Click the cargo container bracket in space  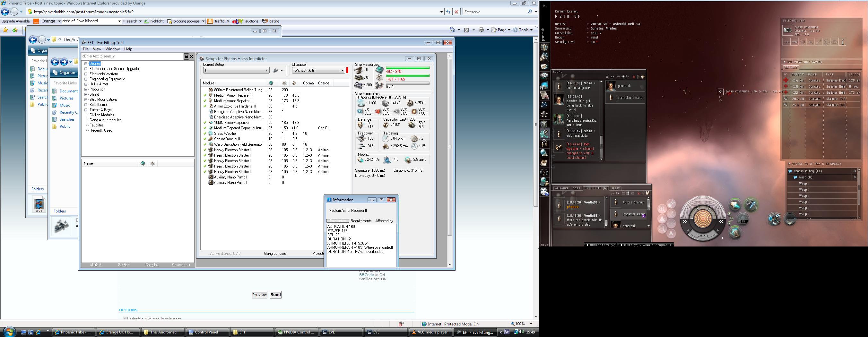tap(720, 91)
